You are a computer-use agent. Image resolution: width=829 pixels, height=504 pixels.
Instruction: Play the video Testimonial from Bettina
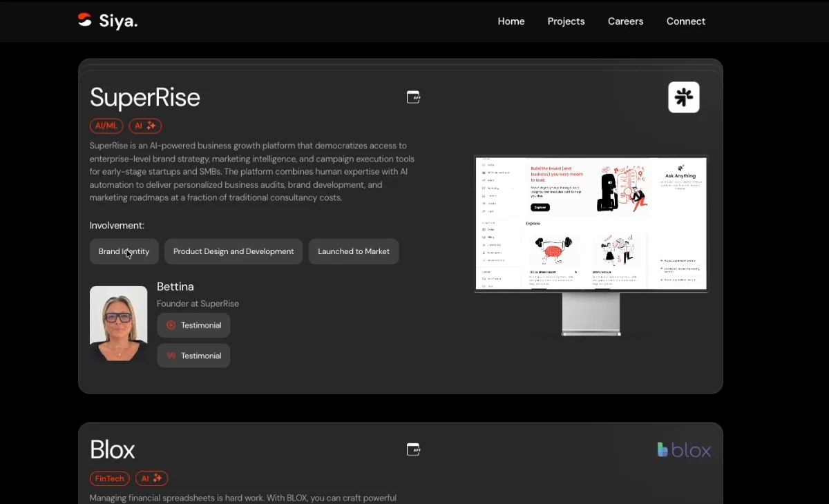[x=193, y=325]
